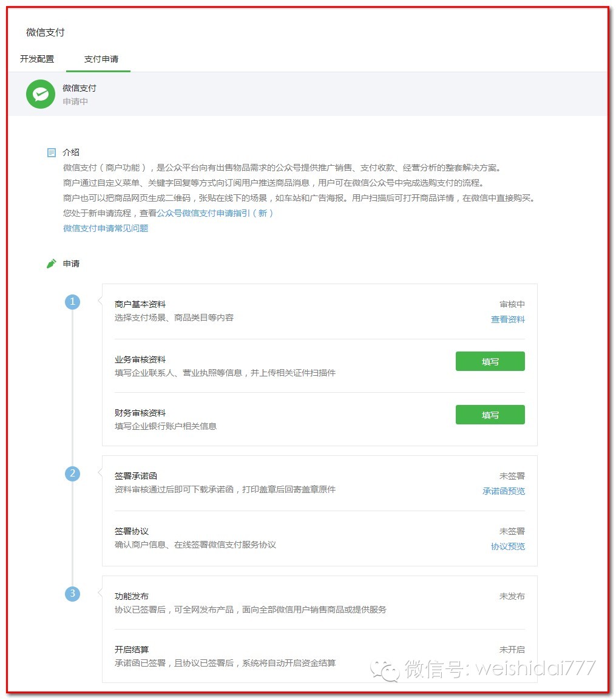Click 未签署 status beside 签署承诺函
The height and width of the screenshot is (700, 616).
[x=512, y=477]
